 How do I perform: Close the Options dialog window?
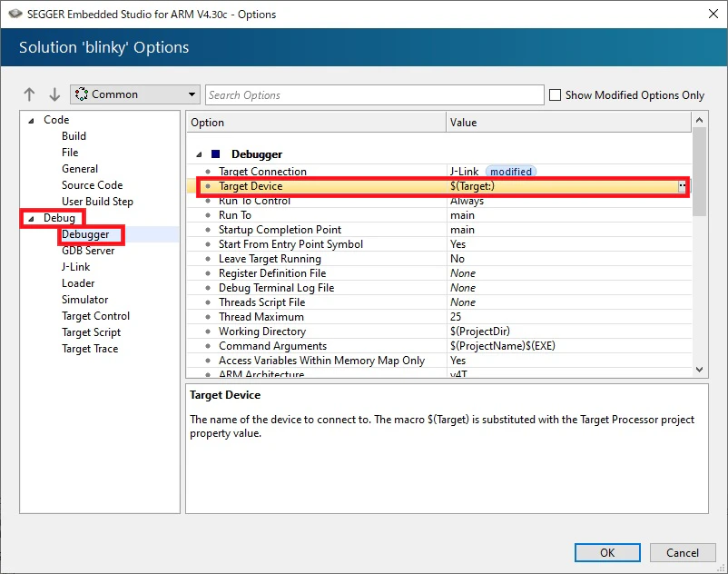tap(713, 14)
